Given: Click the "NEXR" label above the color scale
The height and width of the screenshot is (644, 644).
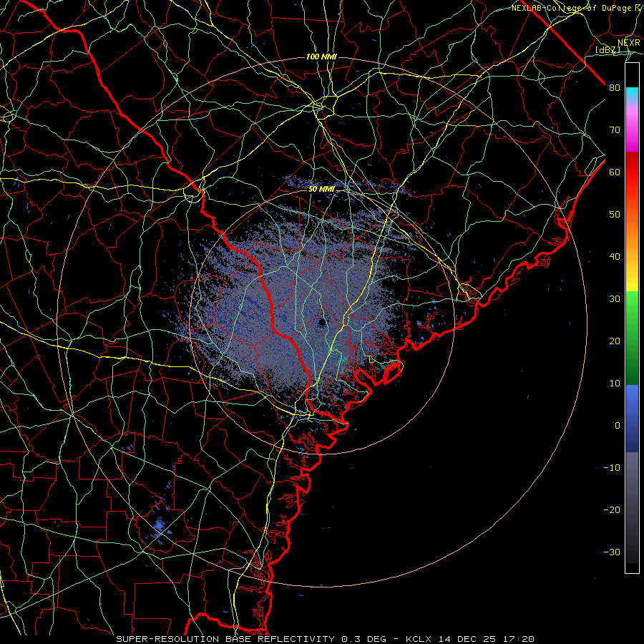Looking at the screenshot, I should (628, 43).
